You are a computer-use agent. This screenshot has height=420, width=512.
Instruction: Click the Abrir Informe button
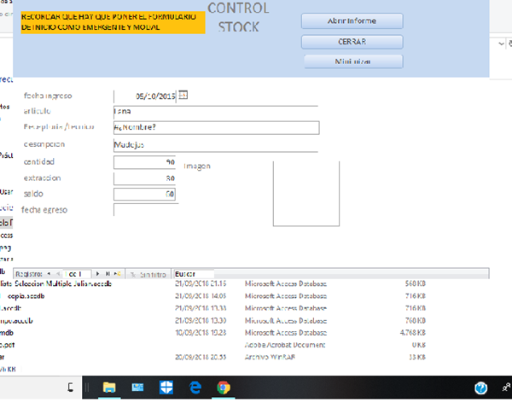[x=352, y=20]
